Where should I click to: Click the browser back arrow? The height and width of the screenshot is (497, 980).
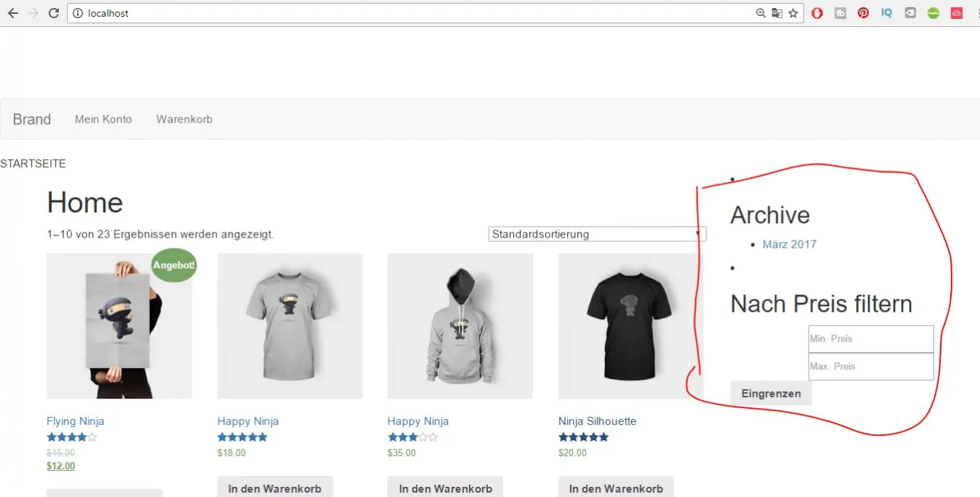click(x=12, y=13)
